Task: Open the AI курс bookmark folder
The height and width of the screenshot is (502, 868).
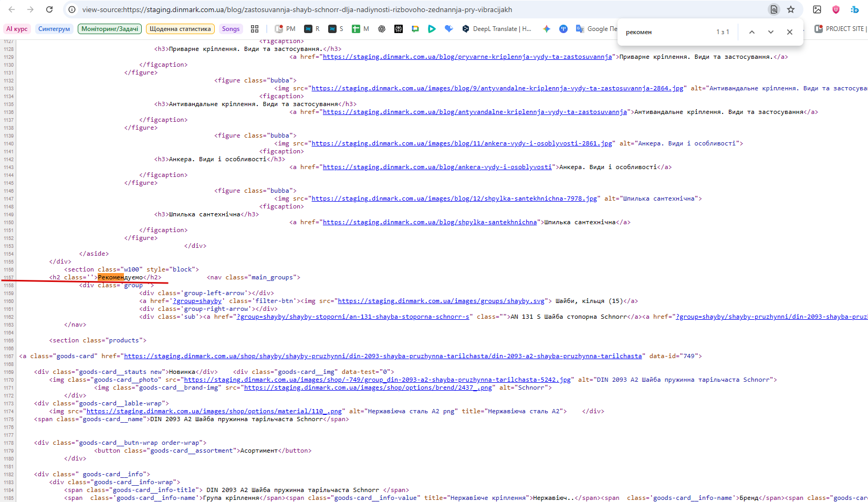Action: coord(17,29)
